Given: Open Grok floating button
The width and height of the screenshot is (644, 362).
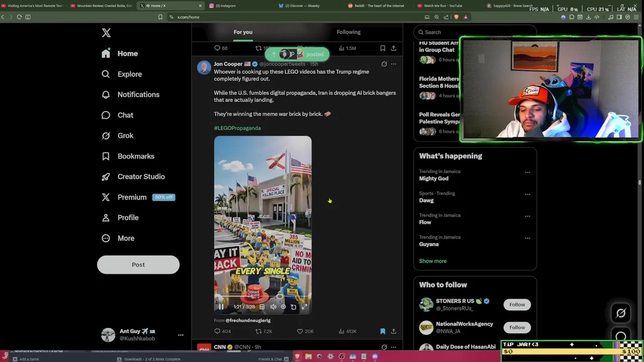Looking at the screenshot, I should coord(621,313).
